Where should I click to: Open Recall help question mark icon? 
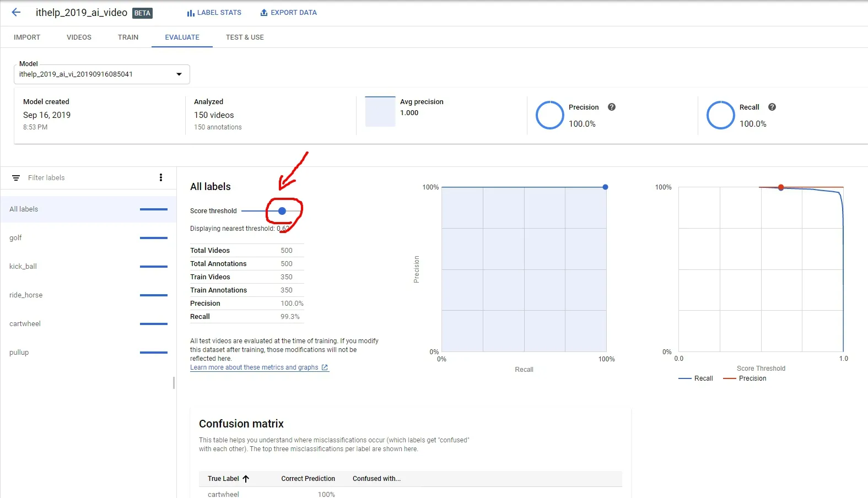coord(772,107)
